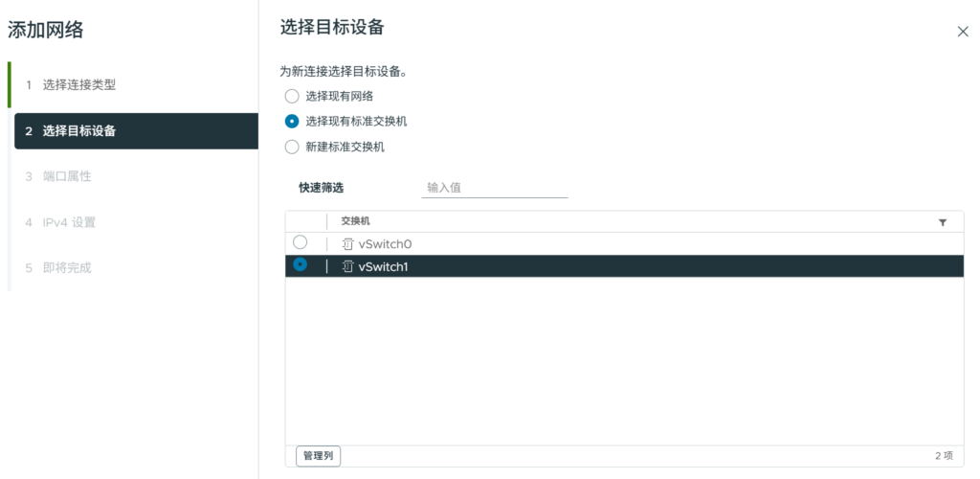Click the vSwitch1 name in highlighted row
The width and height of the screenshot is (980, 479).
point(383,267)
